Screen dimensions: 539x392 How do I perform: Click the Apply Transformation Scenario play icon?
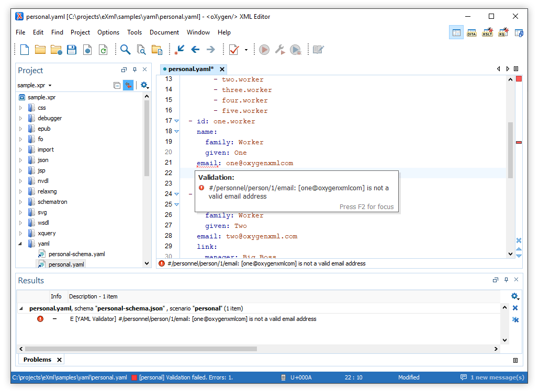tap(264, 50)
